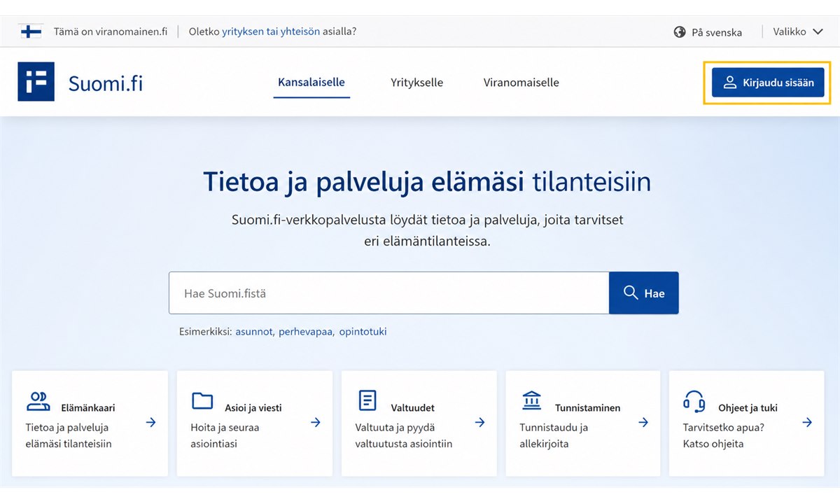Click 'Tunnistaudu ja allekirjoita' description

[554, 435]
